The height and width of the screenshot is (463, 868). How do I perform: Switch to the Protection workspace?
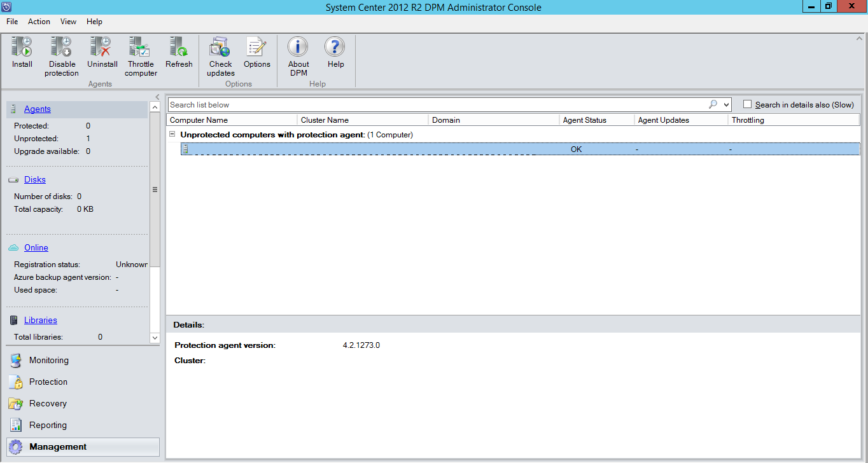tap(47, 382)
